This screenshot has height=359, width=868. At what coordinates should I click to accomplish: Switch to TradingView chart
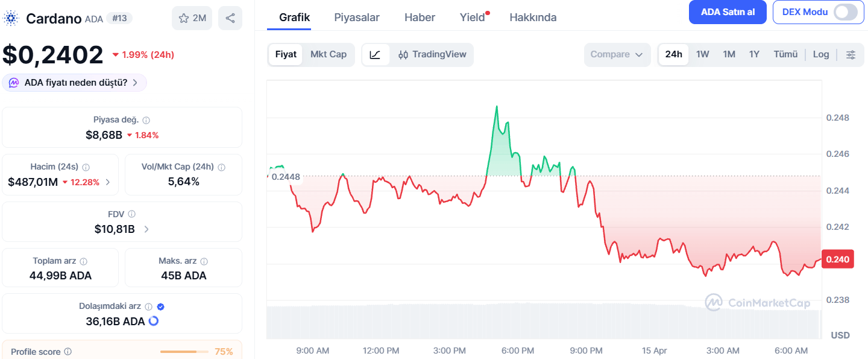(432, 54)
